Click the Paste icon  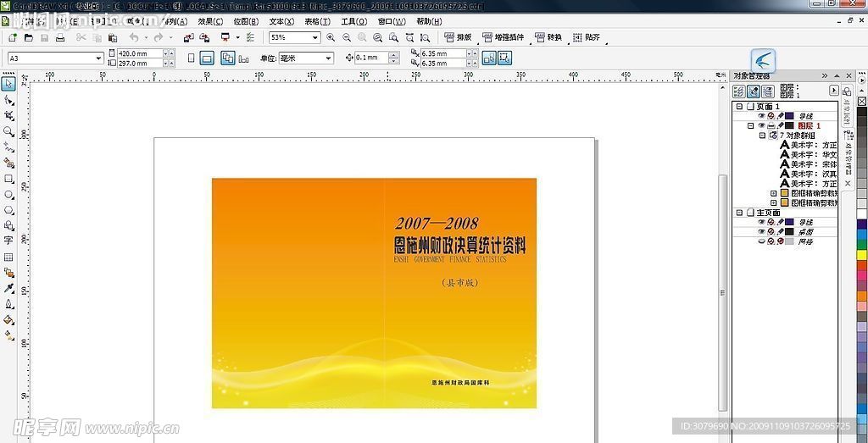(113, 37)
